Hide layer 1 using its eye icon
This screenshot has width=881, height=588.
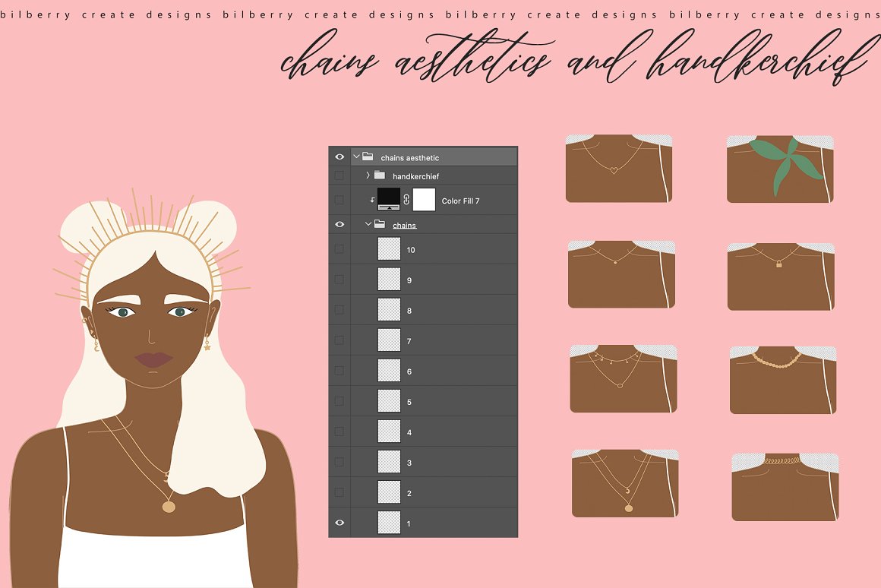(x=339, y=523)
